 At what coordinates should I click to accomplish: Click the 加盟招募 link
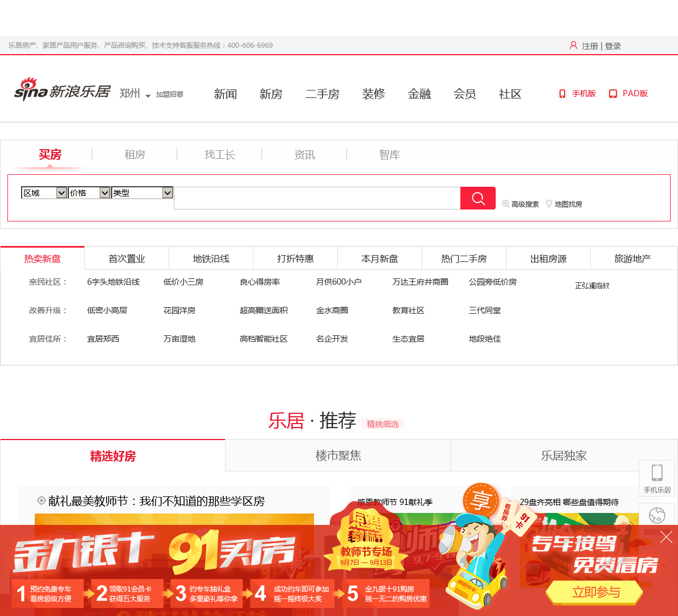coord(170,94)
